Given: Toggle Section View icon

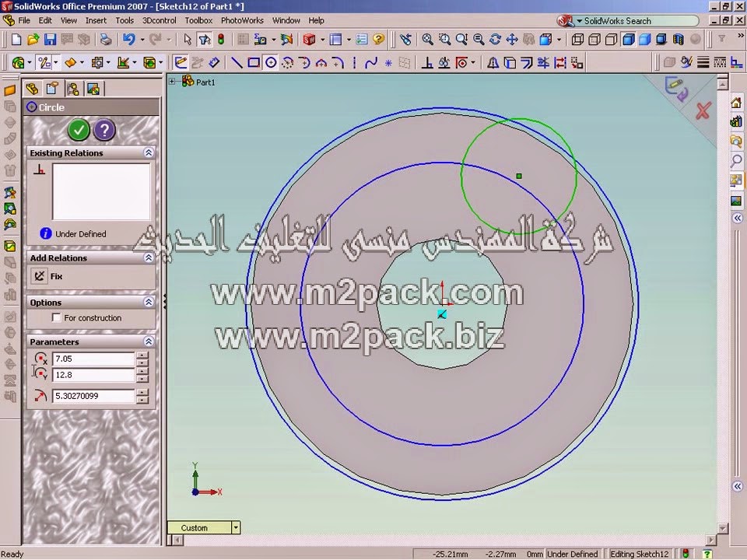Looking at the screenshot, I should coord(679,40).
